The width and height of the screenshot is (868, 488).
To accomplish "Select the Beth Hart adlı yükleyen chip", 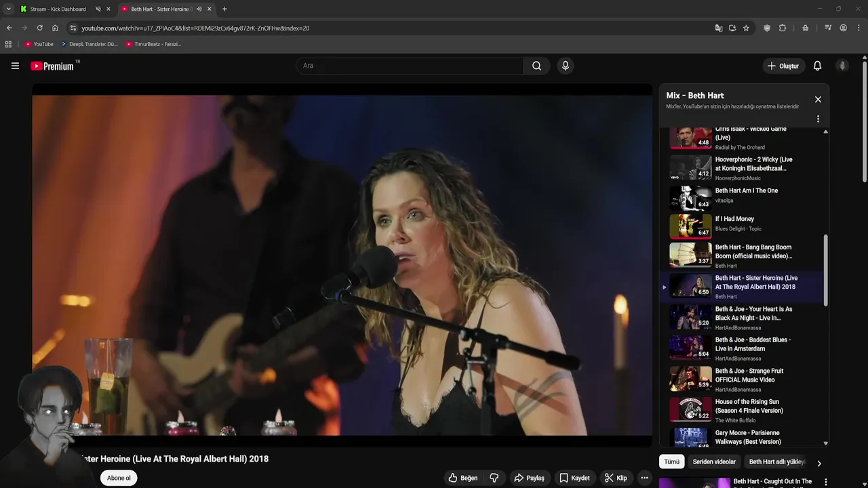I will pyautogui.click(x=776, y=462).
